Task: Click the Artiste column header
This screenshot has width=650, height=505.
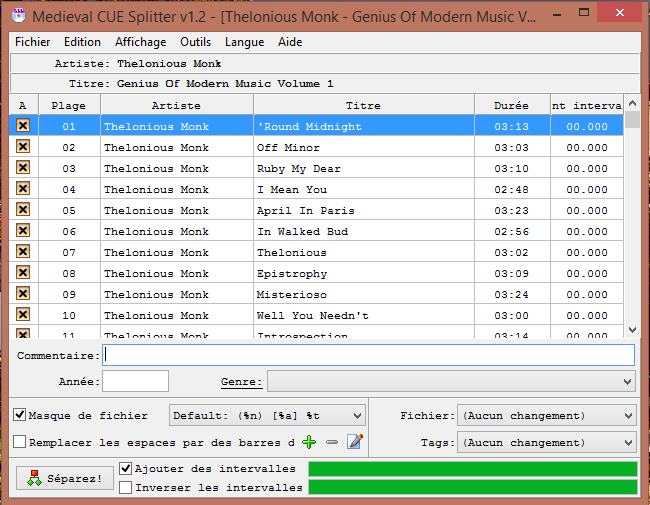Action: pyautogui.click(x=177, y=105)
